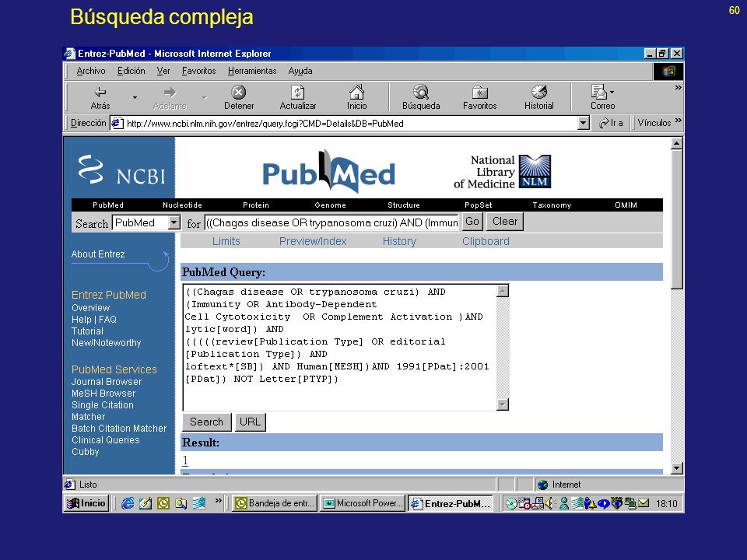The height and width of the screenshot is (560, 747).
Task: Click the search term input field
Action: [331, 222]
